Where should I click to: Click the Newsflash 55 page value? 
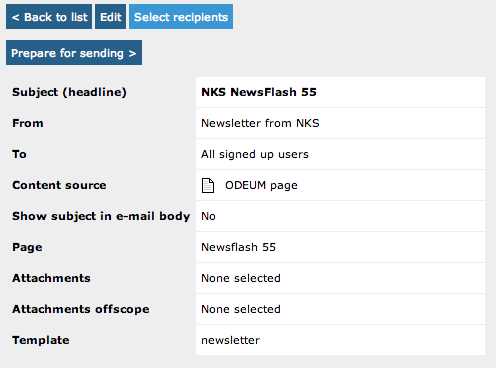tap(239, 247)
